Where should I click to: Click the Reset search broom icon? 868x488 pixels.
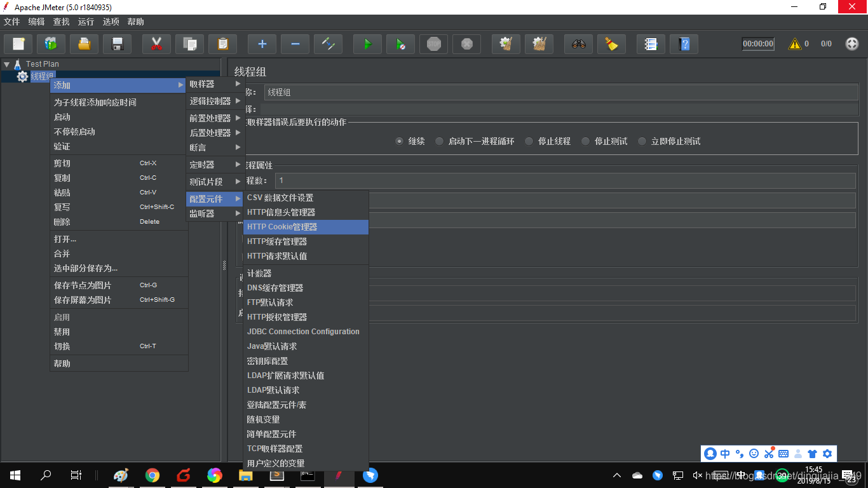[x=611, y=44]
